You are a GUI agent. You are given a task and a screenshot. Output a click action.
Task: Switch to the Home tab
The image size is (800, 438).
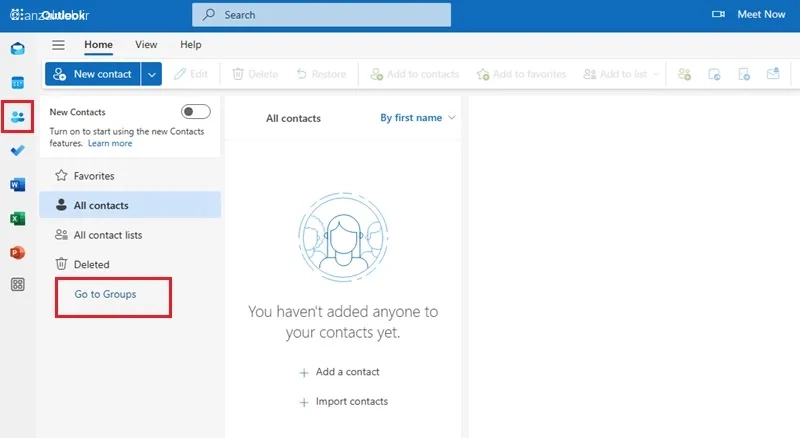coord(98,45)
